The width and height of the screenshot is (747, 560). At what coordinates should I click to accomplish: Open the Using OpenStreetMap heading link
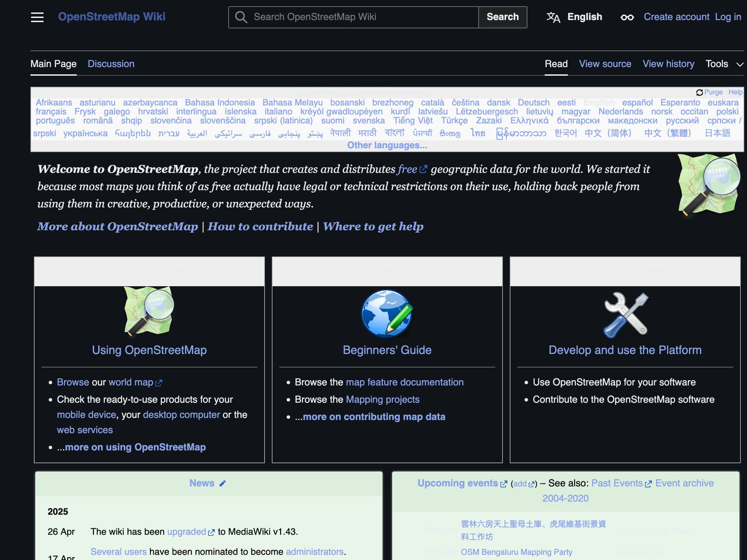pyautogui.click(x=149, y=350)
